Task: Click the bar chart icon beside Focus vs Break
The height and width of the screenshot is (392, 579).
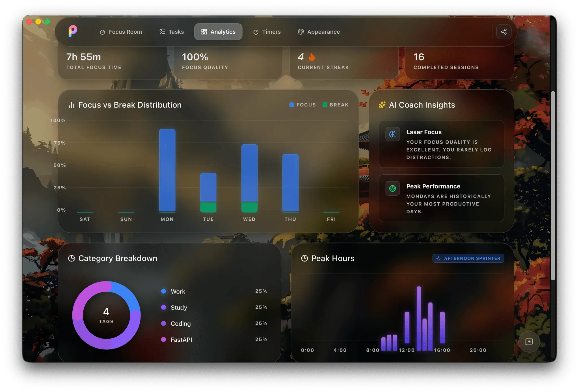Action: [72, 105]
